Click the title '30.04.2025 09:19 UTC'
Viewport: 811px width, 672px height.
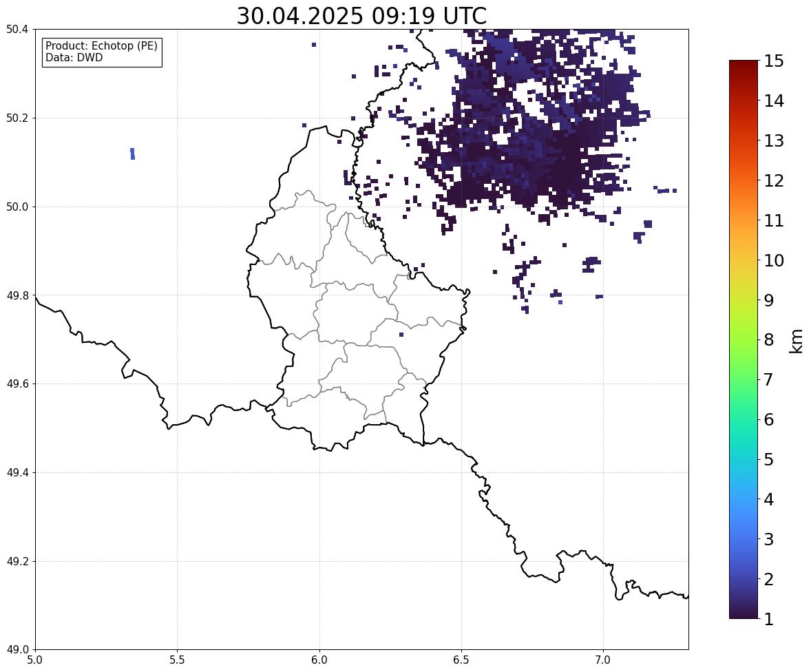coord(361,16)
